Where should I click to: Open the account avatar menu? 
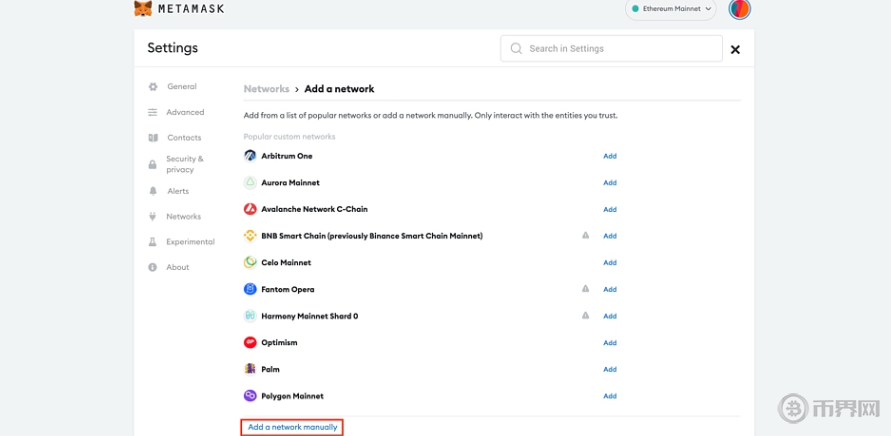(740, 9)
